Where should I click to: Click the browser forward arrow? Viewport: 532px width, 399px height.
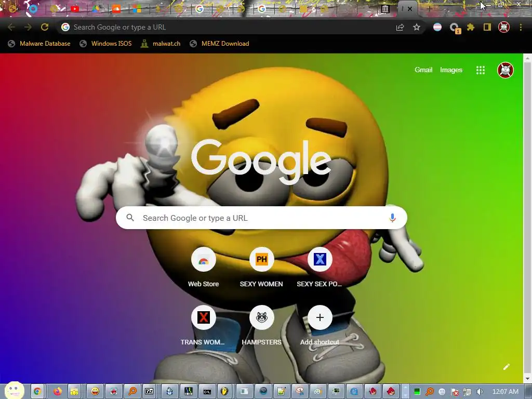pyautogui.click(x=28, y=27)
